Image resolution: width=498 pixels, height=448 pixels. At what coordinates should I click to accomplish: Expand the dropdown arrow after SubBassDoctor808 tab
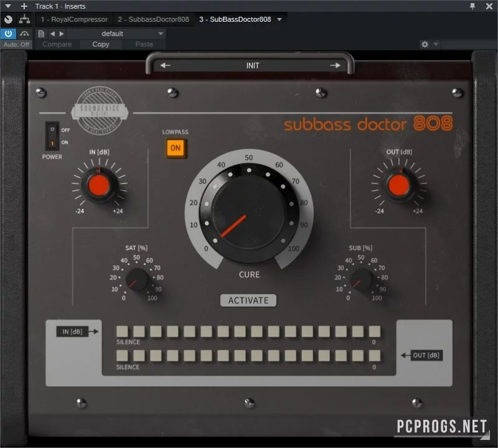pyautogui.click(x=280, y=19)
